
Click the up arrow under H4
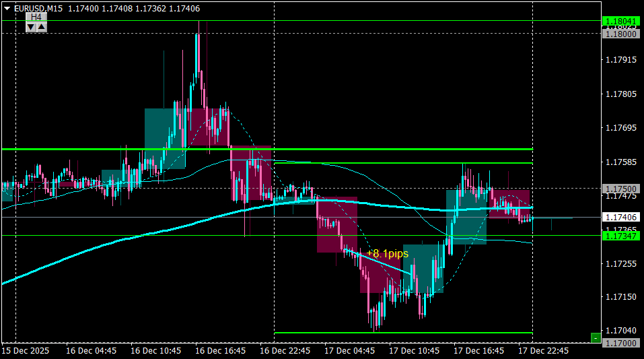point(42,27)
